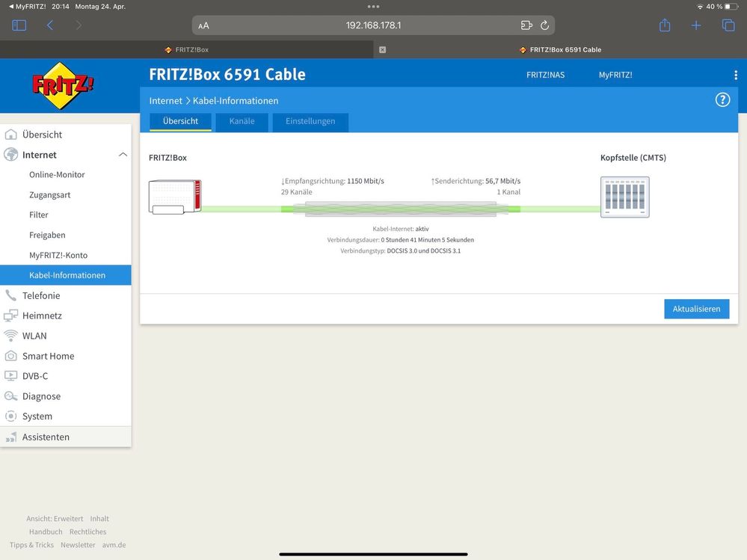Screen dimensions: 747x560
Task: Tap the battery indicator in status bar
Action: click(731, 7)
